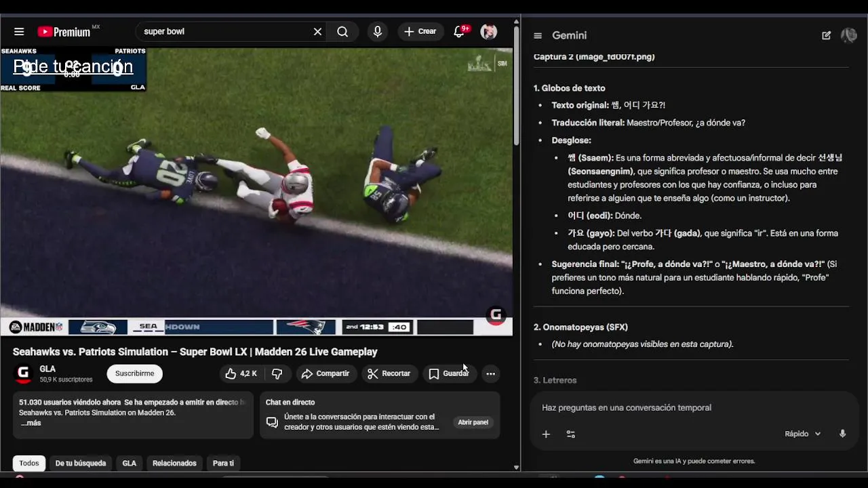Select the Para ti filter chip
Screen dimensions: 868x488
[223, 464]
